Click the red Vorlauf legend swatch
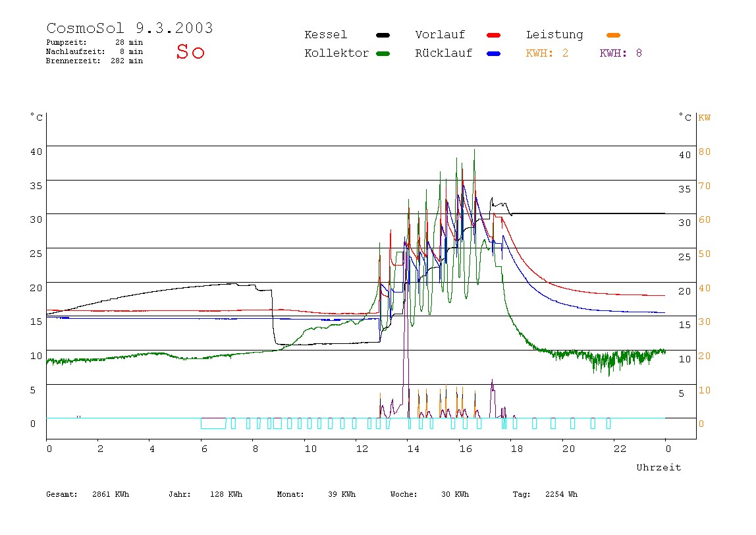This screenshot has height=535, width=756. tap(494, 35)
